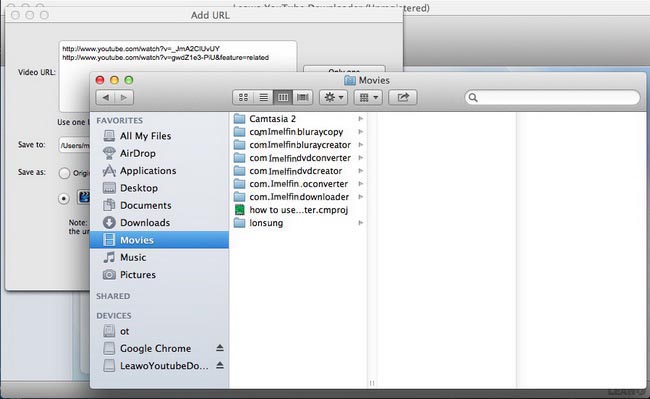Zoom the Movies Finder window
Viewport: 650px width, 399px height.
[129, 80]
